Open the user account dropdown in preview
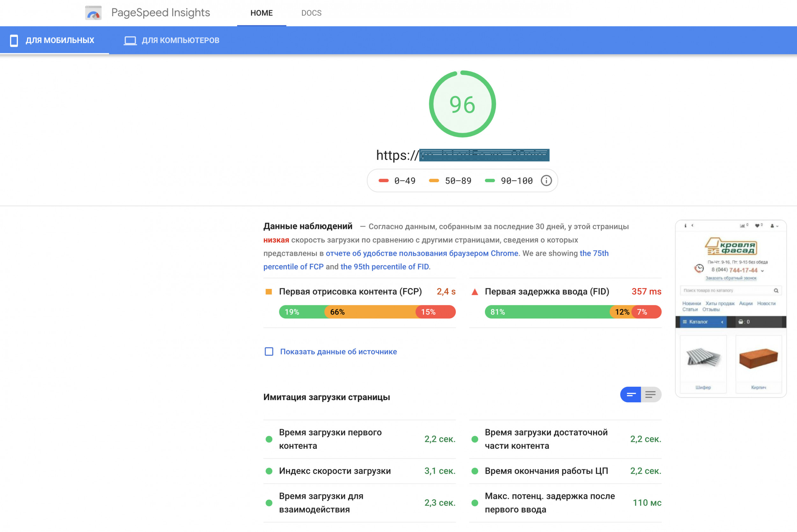 click(x=774, y=226)
